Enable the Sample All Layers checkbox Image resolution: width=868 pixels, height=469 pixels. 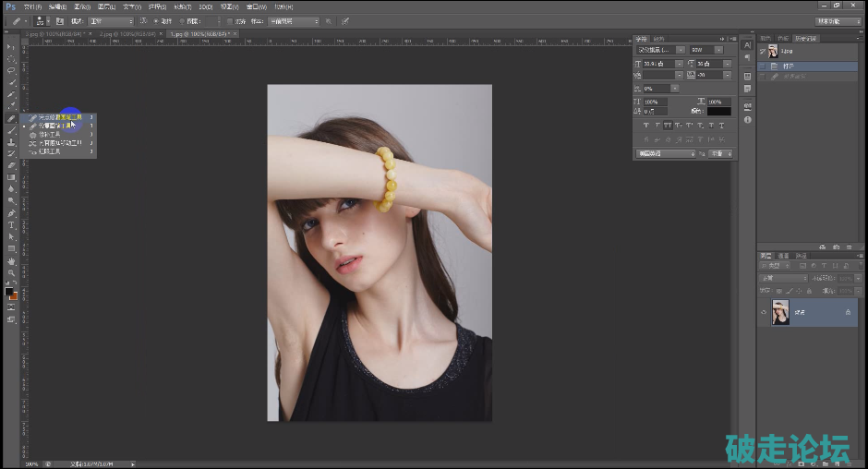coord(230,21)
